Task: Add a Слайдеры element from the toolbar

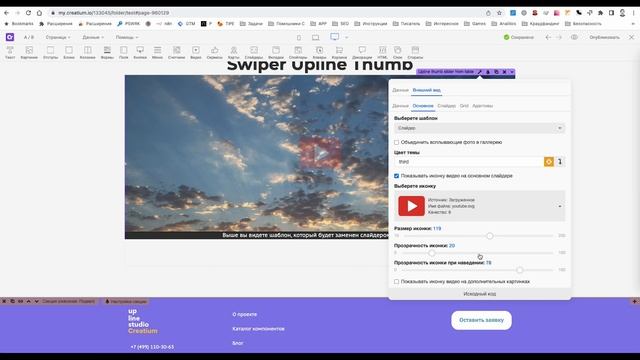Action: click(253, 53)
